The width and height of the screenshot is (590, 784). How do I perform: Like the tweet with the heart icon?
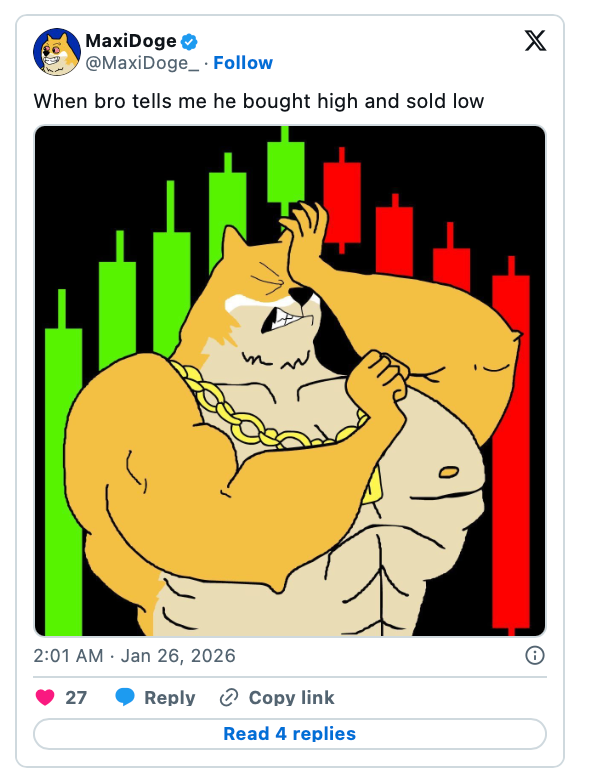click(x=45, y=697)
